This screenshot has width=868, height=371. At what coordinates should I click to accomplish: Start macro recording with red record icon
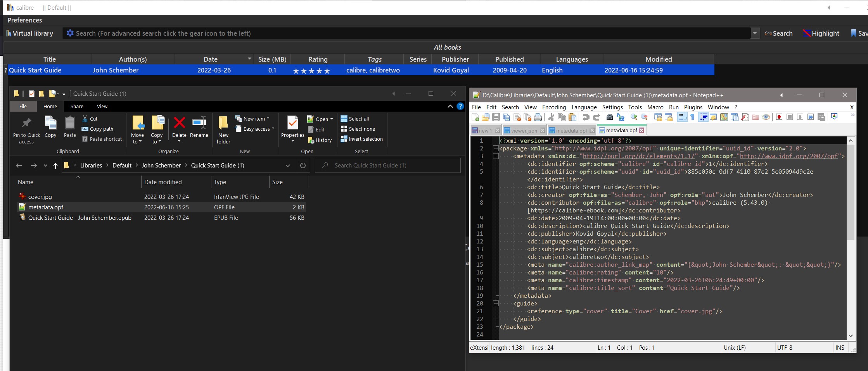779,117
